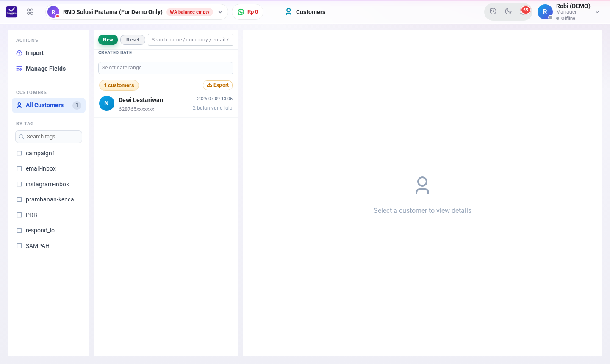
Task: Open notifications bell with 55 badge
Action: coord(524,11)
